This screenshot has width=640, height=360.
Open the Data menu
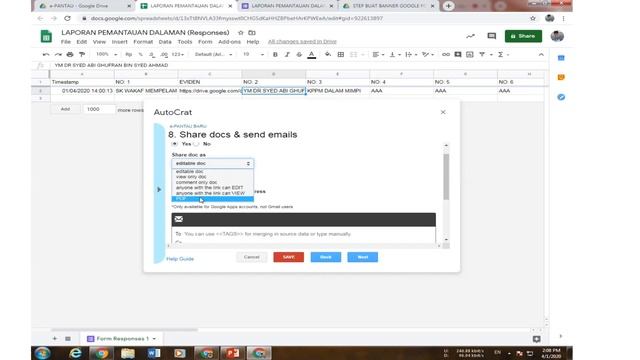[165, 42]
